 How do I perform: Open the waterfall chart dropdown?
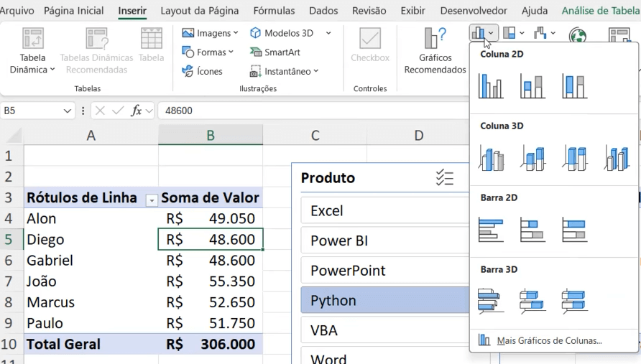[544, 33]
